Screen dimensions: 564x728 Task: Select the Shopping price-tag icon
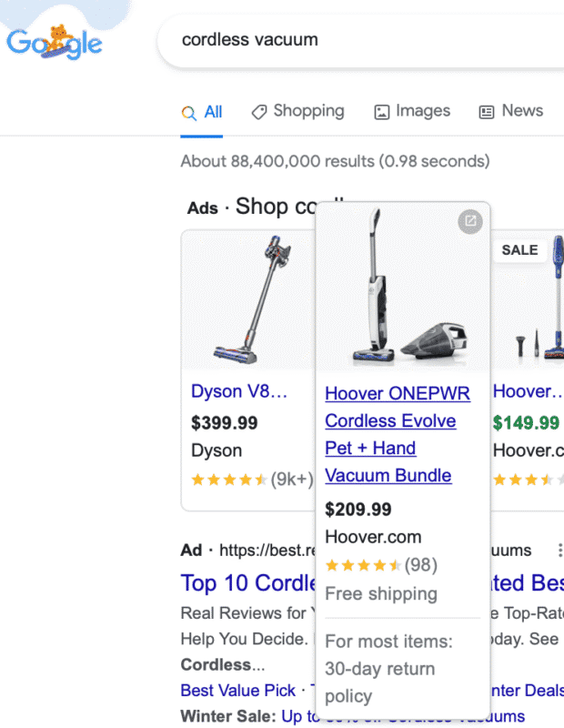tap(259, 111)
